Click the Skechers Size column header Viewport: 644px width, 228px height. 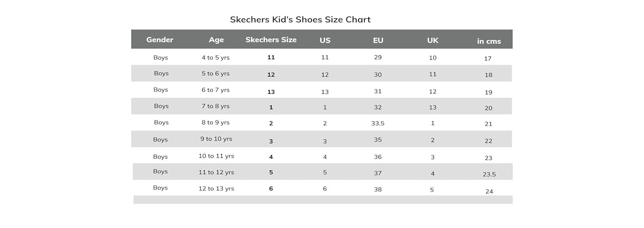(271, 40)
